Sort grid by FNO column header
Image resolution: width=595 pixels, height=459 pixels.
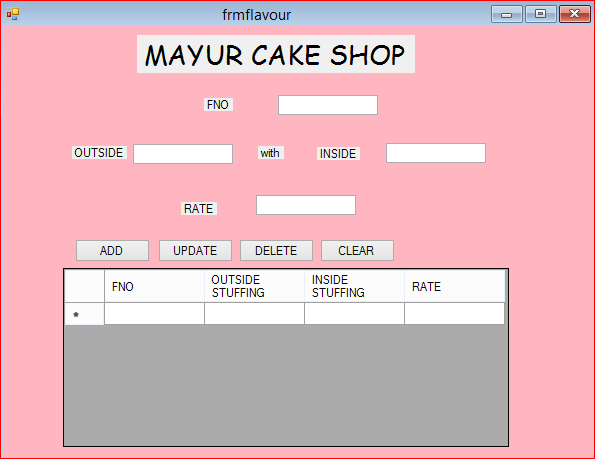[x=154, y=286]
